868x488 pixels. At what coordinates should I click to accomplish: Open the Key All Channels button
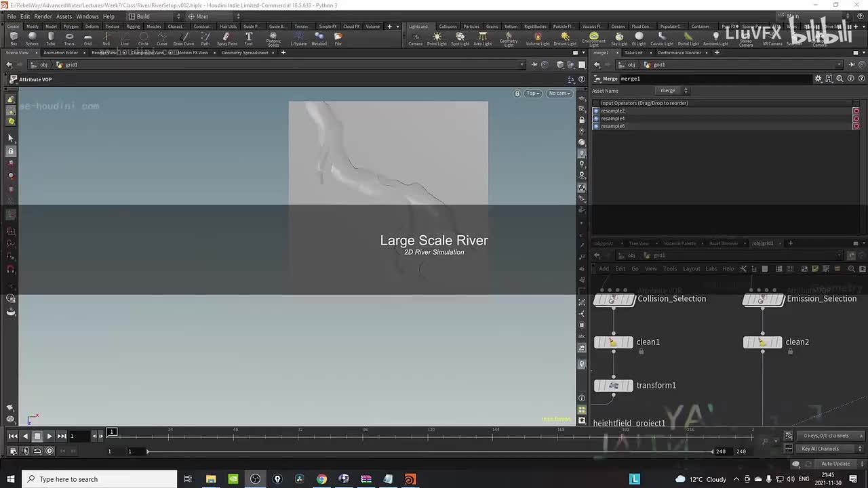click(820, 449)
